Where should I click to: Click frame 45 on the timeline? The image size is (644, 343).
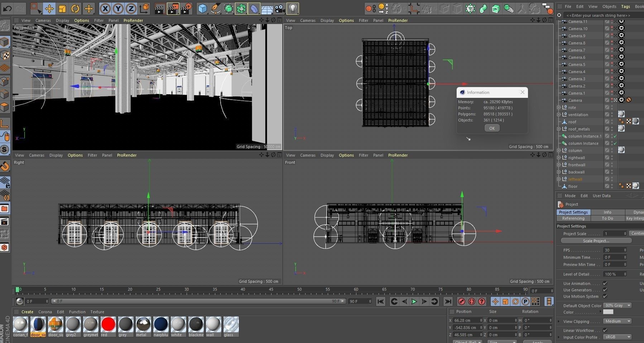coord(271,290)
